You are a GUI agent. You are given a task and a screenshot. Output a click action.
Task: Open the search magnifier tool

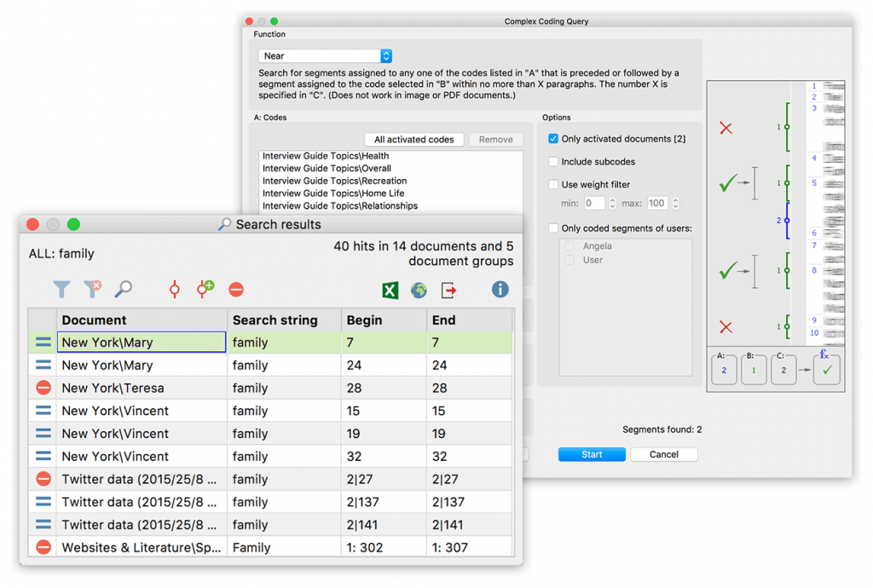[123, 290]
